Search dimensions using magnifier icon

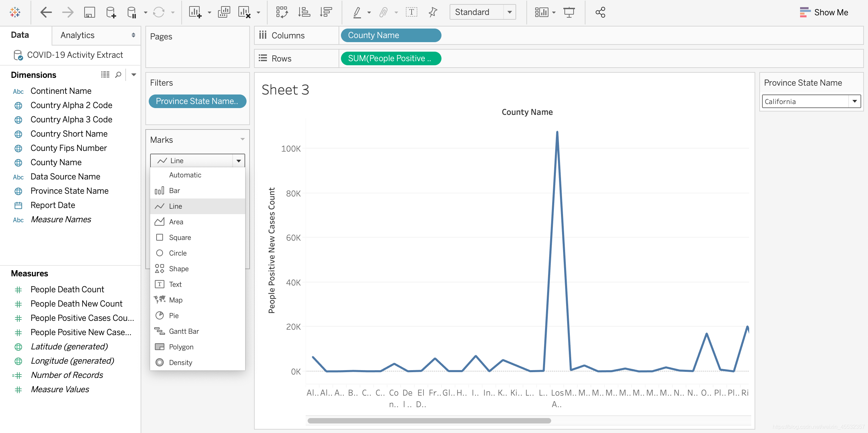coord(118,75)
